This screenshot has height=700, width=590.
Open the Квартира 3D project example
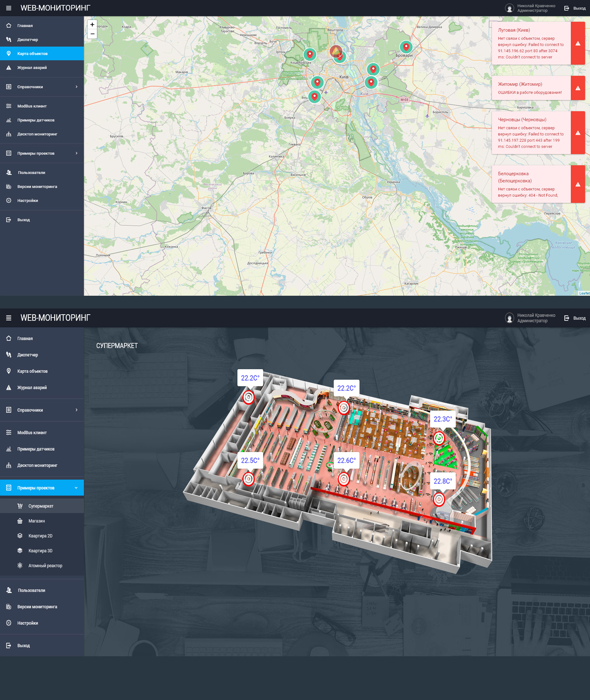40,551
